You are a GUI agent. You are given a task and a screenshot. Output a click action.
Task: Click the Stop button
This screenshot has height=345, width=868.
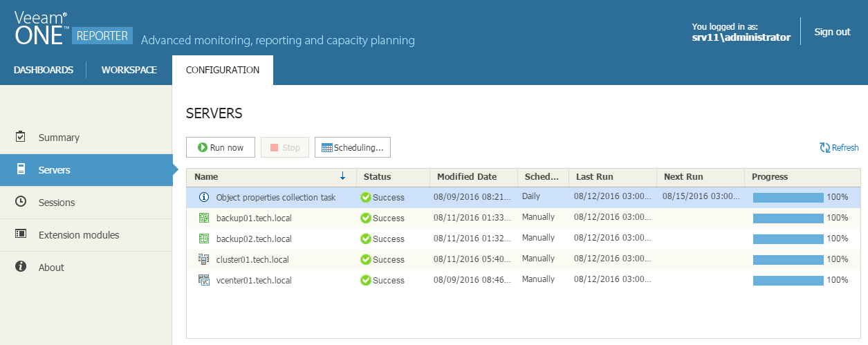[x=285, y=147]
